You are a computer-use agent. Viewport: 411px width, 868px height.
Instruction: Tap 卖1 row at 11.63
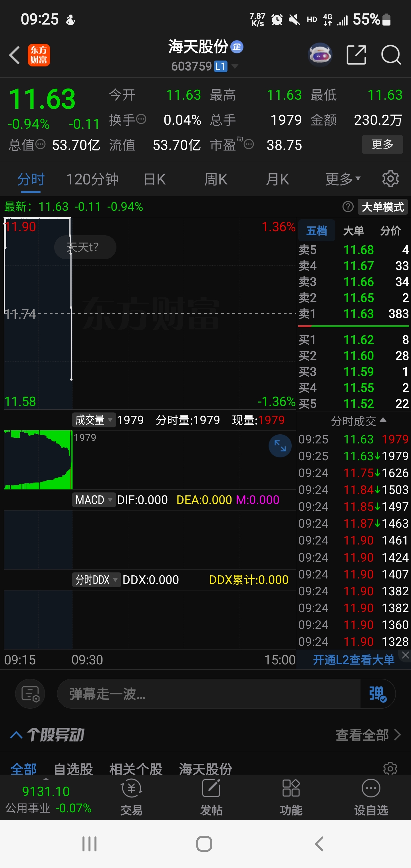coord(353,314)
